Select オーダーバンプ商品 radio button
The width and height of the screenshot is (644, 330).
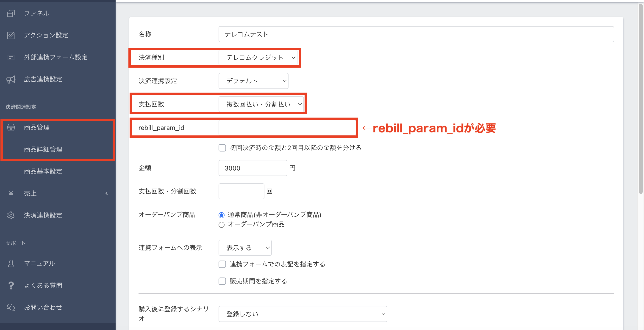tap(221, 225)
